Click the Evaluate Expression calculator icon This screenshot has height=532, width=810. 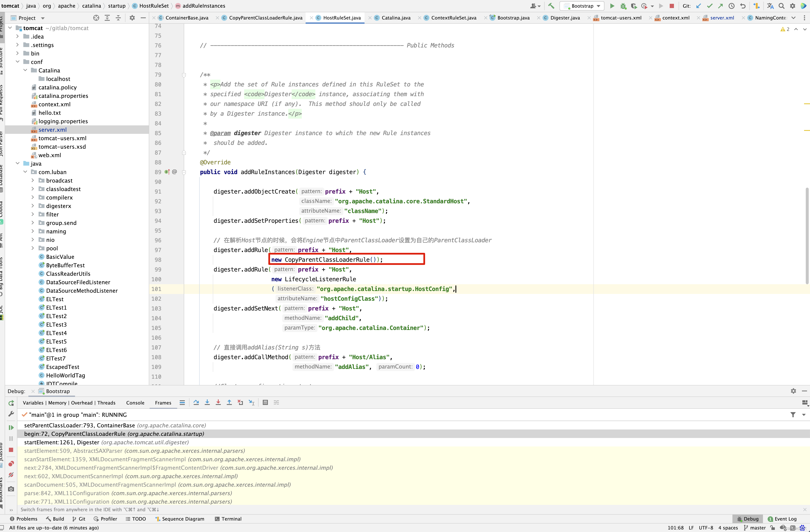(x=266, y=403)
